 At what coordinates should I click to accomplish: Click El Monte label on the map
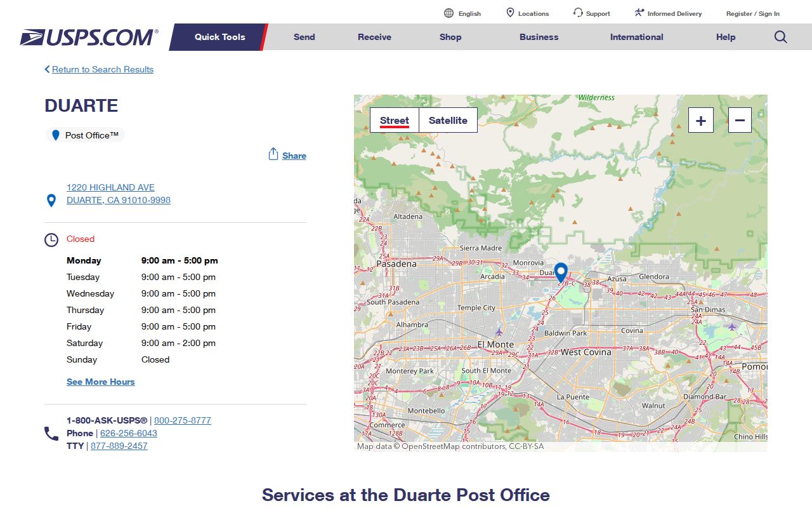point(495,344)
